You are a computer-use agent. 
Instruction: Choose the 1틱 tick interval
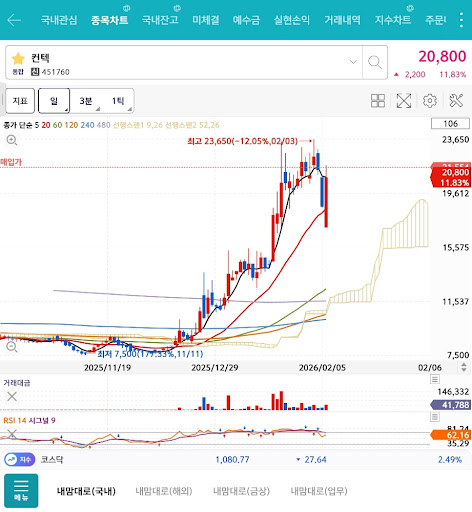pos(118,101)
